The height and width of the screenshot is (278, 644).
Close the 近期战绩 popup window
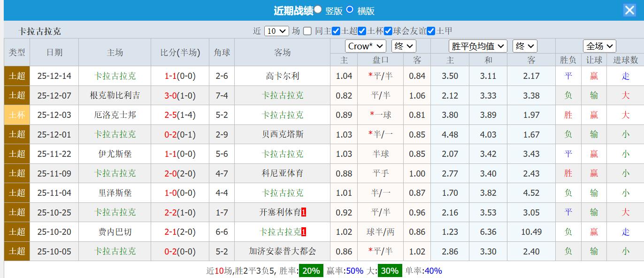(x=629, y=10)
